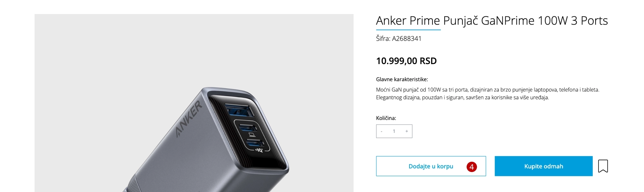Click the 10.999,00 RSD price
644x192 pixels.
point(406,61)
